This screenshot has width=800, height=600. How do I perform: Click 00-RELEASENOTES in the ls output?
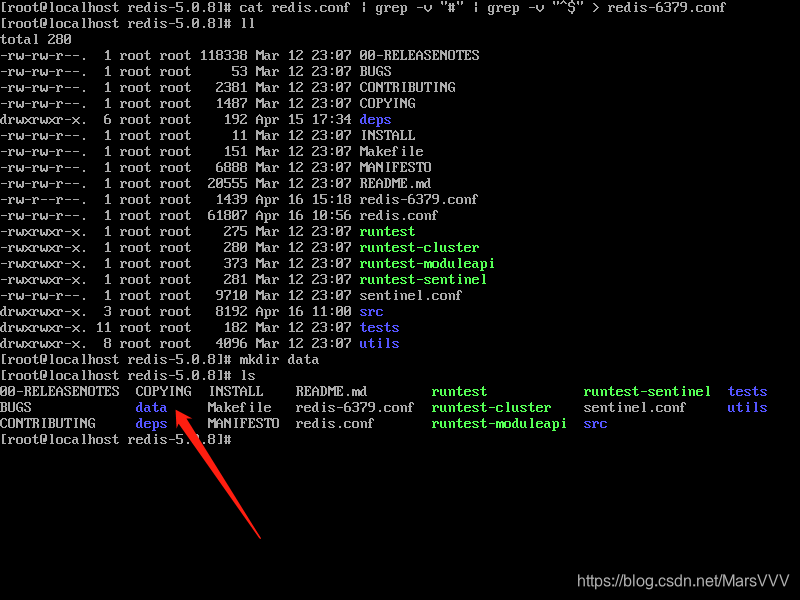(60, 391)
